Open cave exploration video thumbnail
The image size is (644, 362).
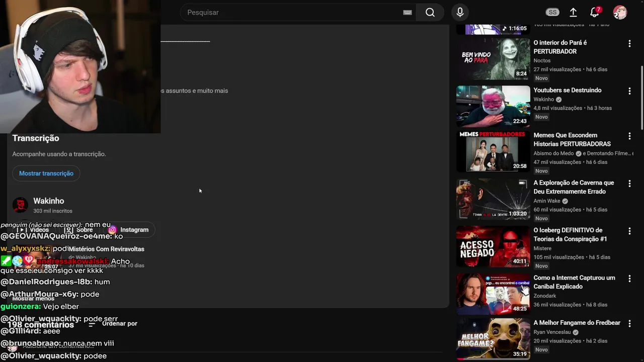(493, 199)
